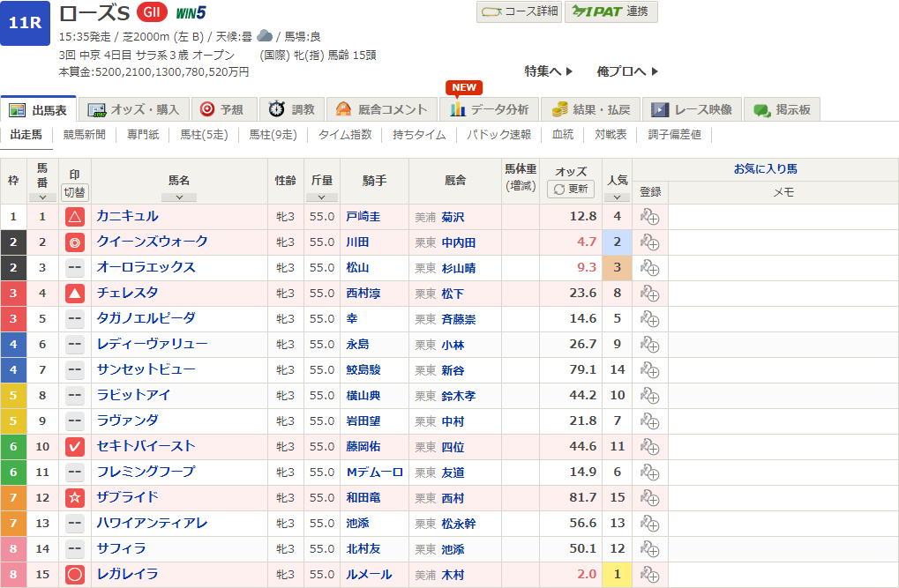Select the ✓ mark beside セキトバイースト
This screenshot has width=899, height=588.
[x=74, y=446]
